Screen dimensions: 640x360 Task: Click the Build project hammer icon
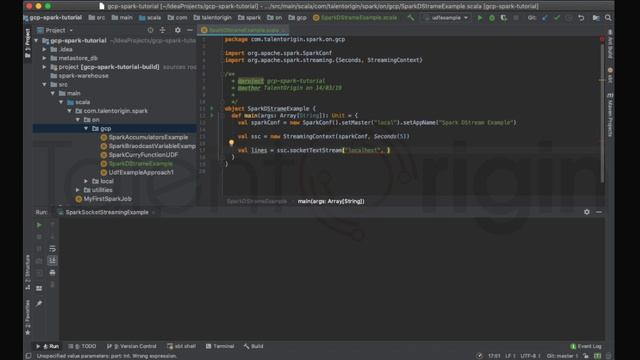[411, 18]
